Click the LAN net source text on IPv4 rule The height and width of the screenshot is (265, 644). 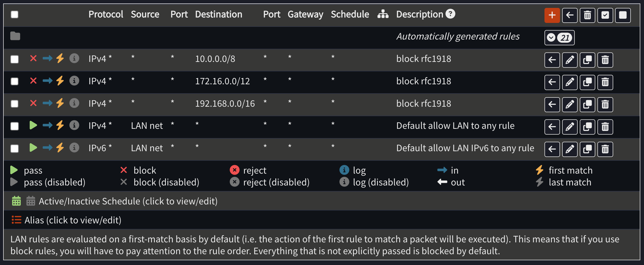coord(147,125)
